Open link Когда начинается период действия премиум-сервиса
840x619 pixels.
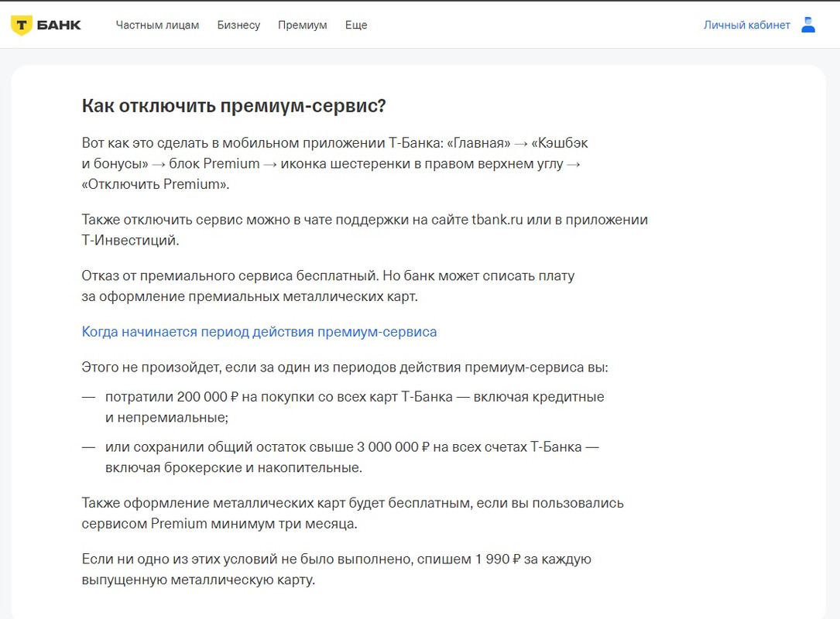259,332
